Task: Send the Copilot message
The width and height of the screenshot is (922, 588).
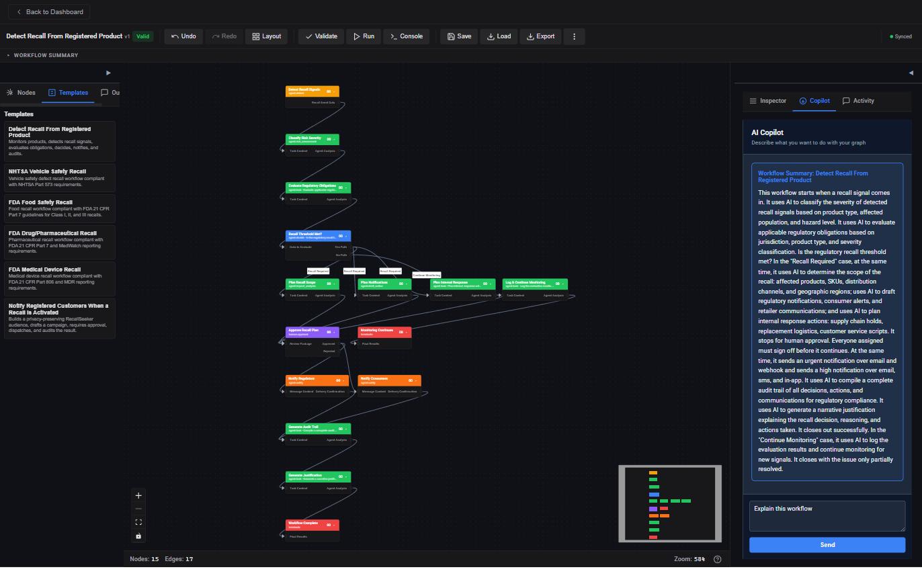Action: (827, 545)
